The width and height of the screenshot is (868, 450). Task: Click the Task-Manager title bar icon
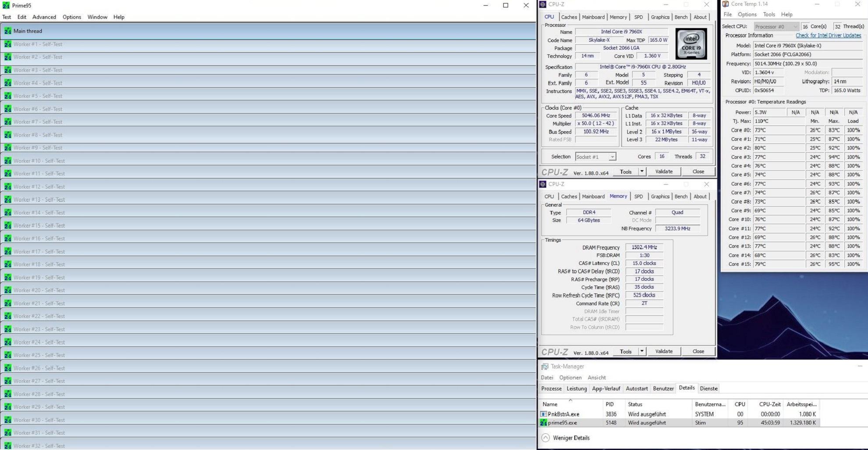544,366
